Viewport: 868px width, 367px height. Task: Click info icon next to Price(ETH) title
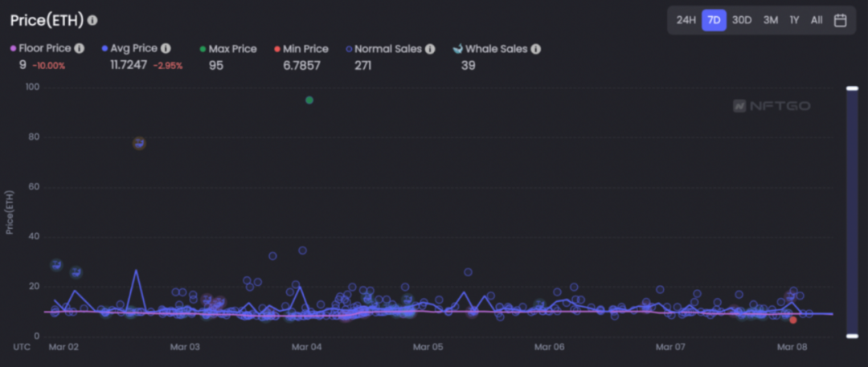[x=92, y=21]
